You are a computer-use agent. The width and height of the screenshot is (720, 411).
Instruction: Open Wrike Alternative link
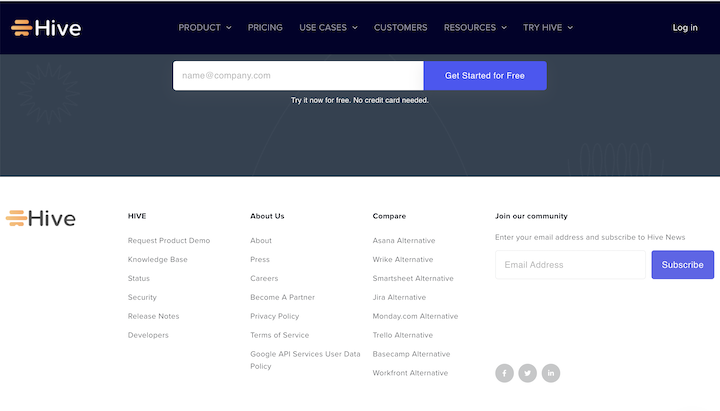click(x=403, y=259)
